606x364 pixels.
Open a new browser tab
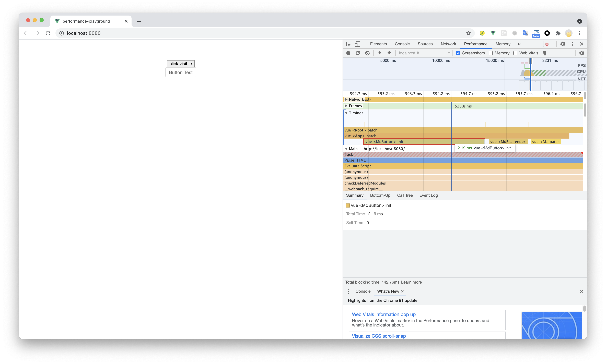(139, 21)
